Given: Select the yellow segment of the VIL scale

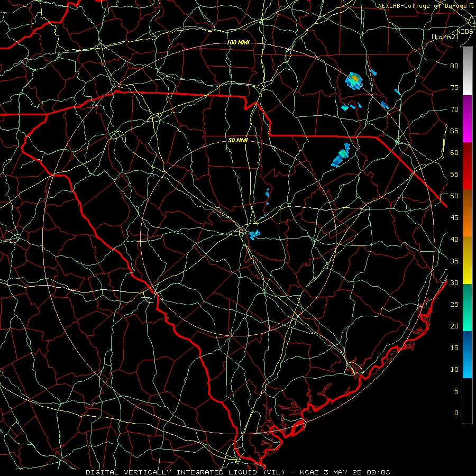Looking at the screenshot, I should pyautogui.click(x=467, y=260).
